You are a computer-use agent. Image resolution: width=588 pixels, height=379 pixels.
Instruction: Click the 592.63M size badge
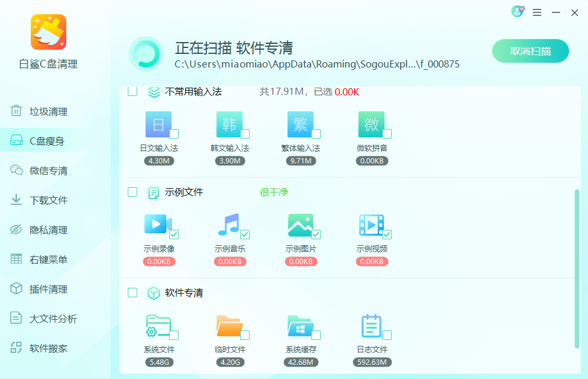(x=372, y=362)
